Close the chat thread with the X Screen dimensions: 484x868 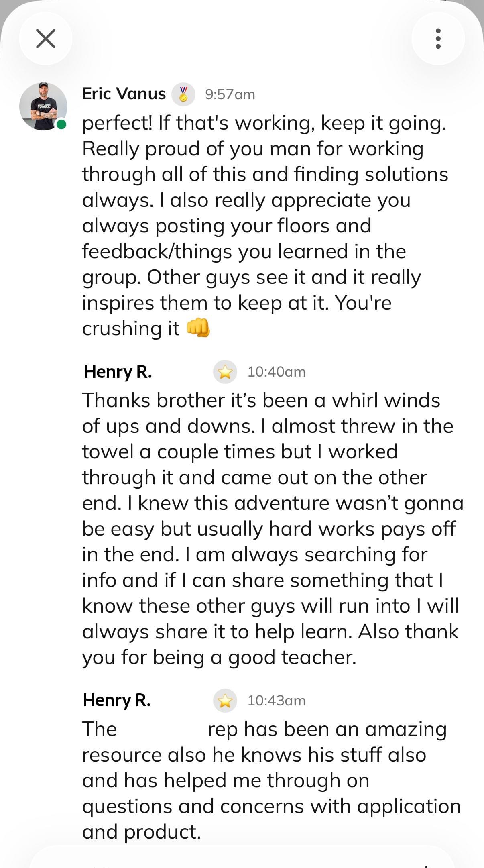point(46,39)
